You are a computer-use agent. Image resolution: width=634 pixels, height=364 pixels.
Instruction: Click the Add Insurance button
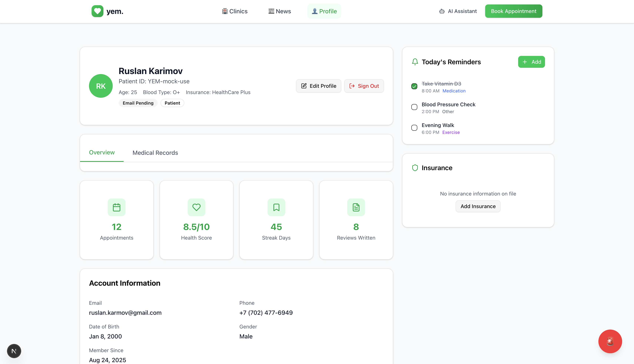pyautogui.click(x=478, y=206)
